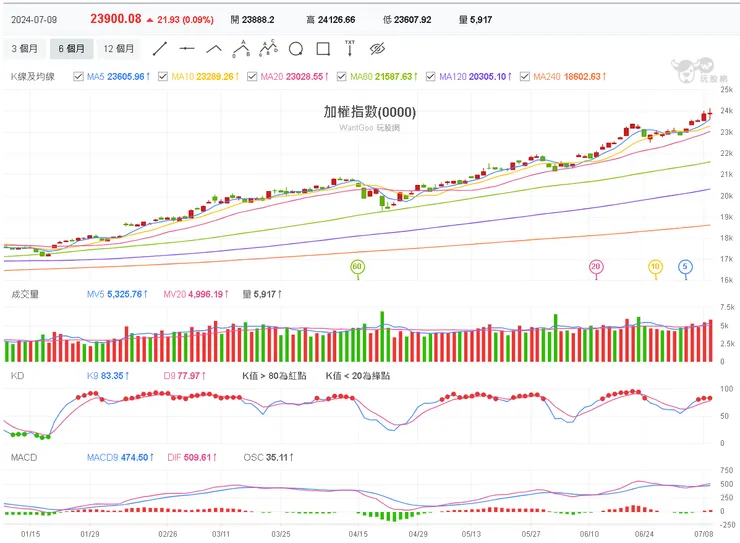
Task: Click the DIF 509.61 value
Action: pyautogui.click(x=192, y=458)
